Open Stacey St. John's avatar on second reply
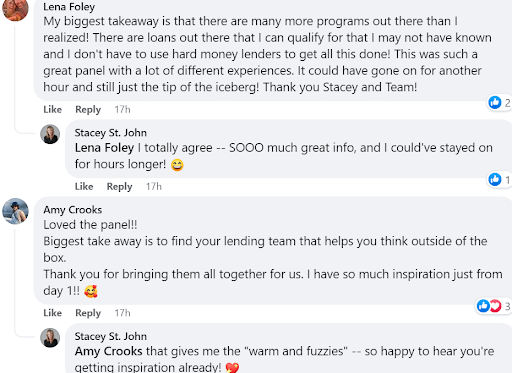The image size is (512, 373). point(50,337)
